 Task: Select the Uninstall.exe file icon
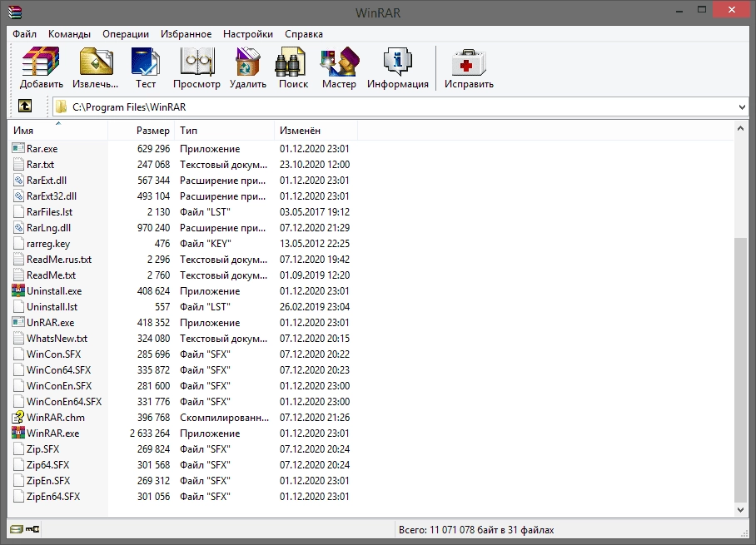(x=18, y=290)
